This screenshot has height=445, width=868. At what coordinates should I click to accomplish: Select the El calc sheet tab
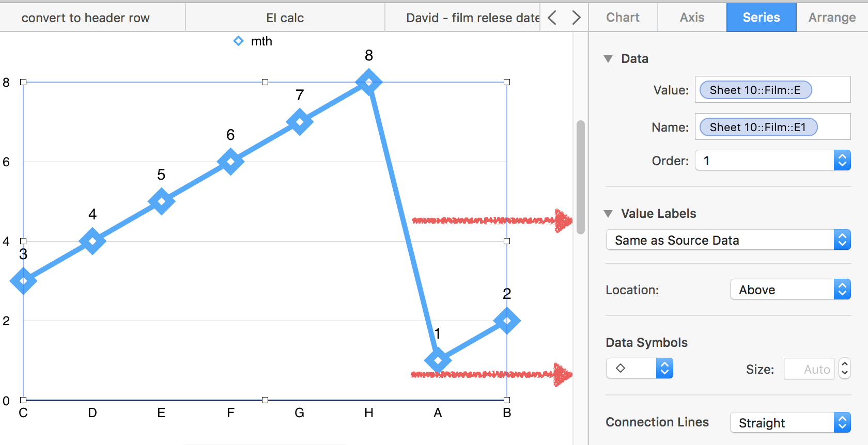285,18
